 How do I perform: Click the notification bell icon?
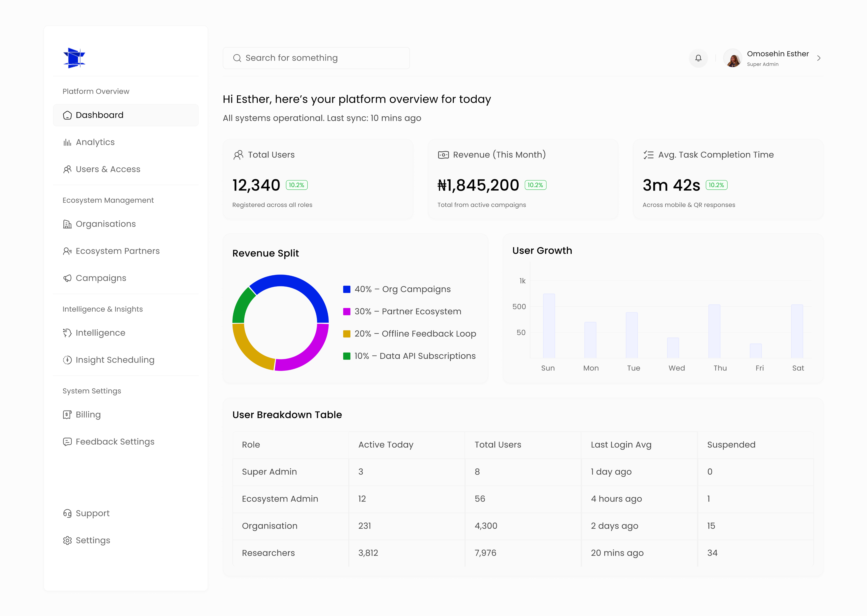tap(698, 58)
